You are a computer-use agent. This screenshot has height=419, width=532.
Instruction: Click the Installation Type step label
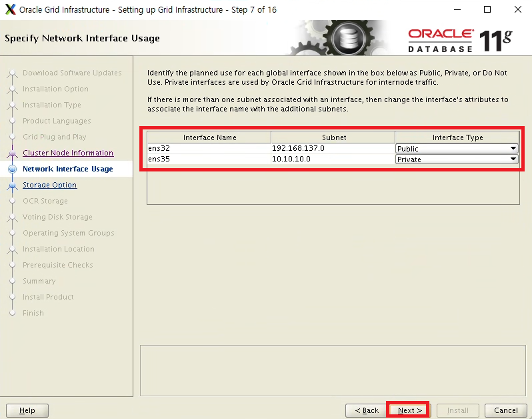coord(52,105)
